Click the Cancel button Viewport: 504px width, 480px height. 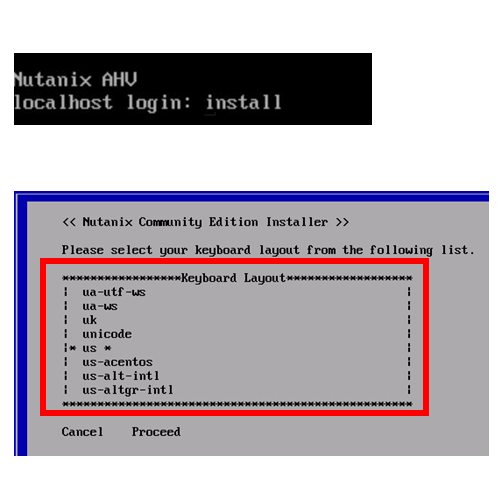(82, 432)
